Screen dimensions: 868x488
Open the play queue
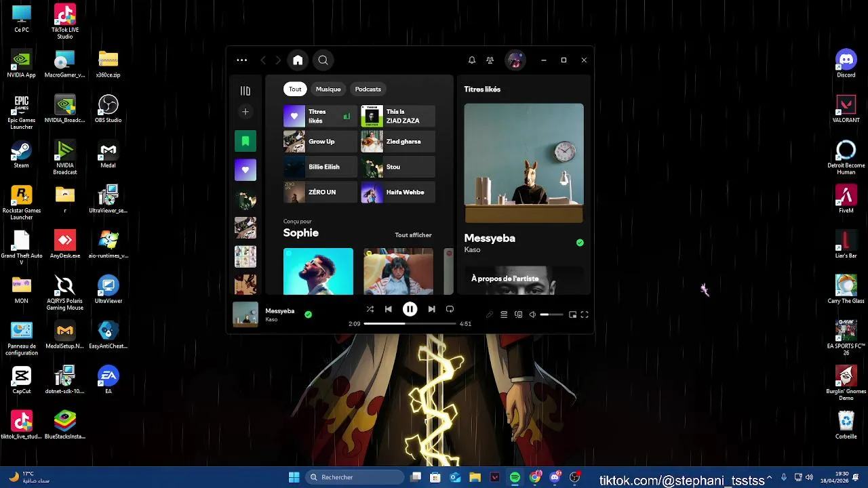coord(504,314)
